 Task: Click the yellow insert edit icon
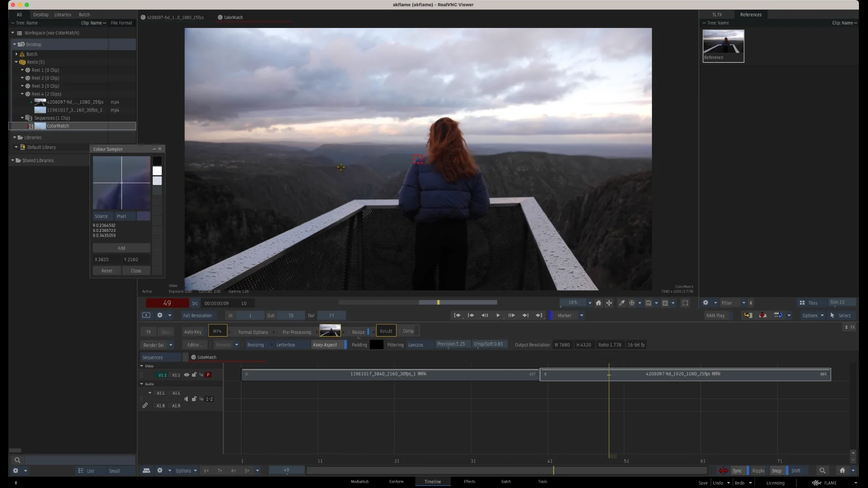point(748,315)
